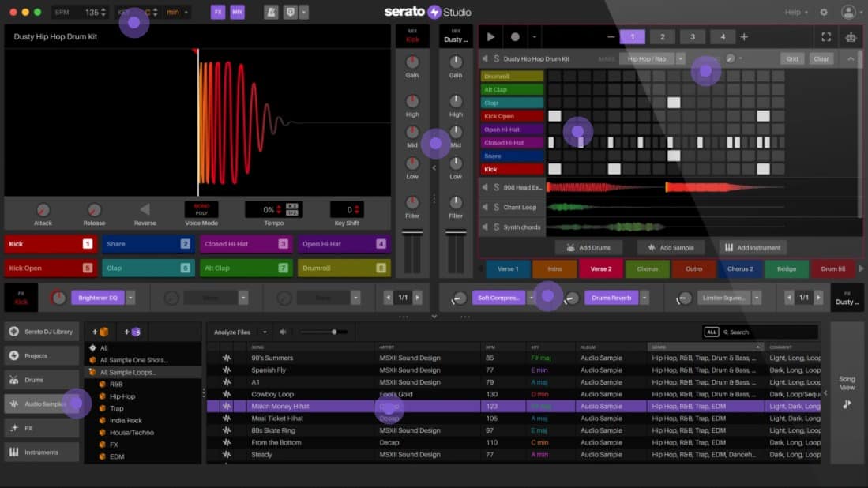This screenshot has width=868, height=488.
Task: Toggle the FX panel button
Action: pyautogui.click(x=217, y=13)
